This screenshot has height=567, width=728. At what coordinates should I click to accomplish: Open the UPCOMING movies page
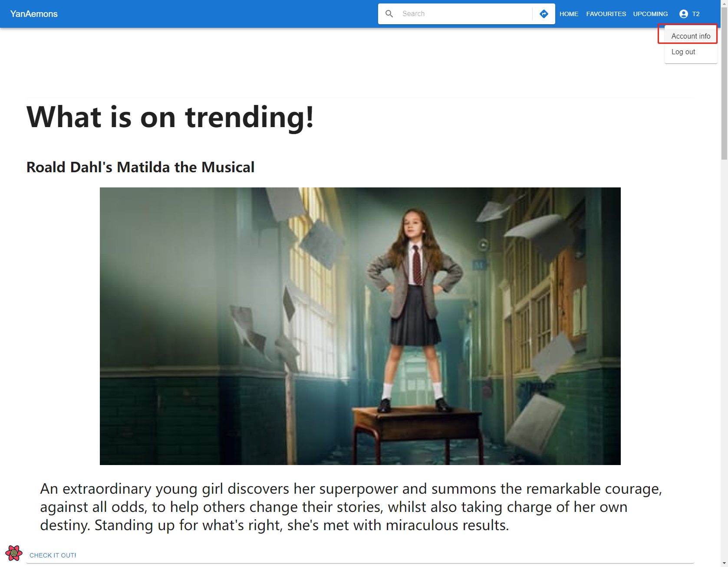[650, 14]
